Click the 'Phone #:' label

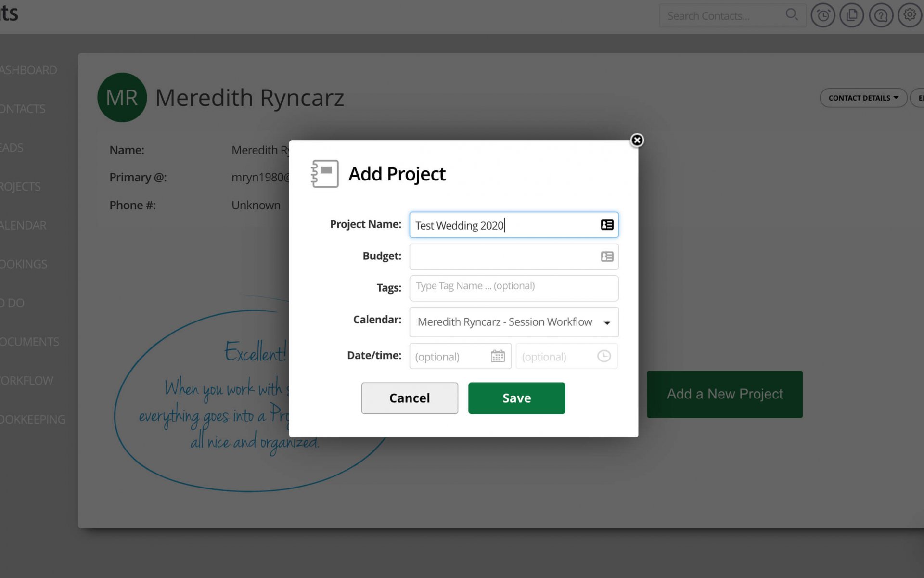(x=132, y=206)
